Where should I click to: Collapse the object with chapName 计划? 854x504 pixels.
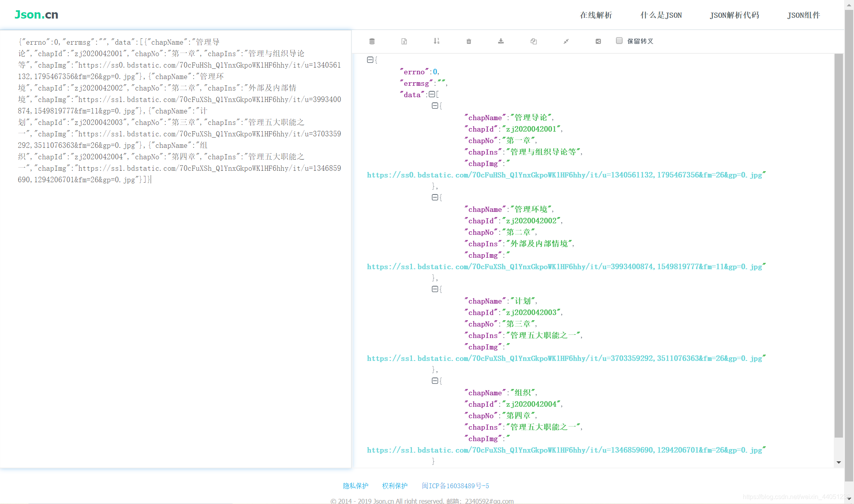[435, 289]
